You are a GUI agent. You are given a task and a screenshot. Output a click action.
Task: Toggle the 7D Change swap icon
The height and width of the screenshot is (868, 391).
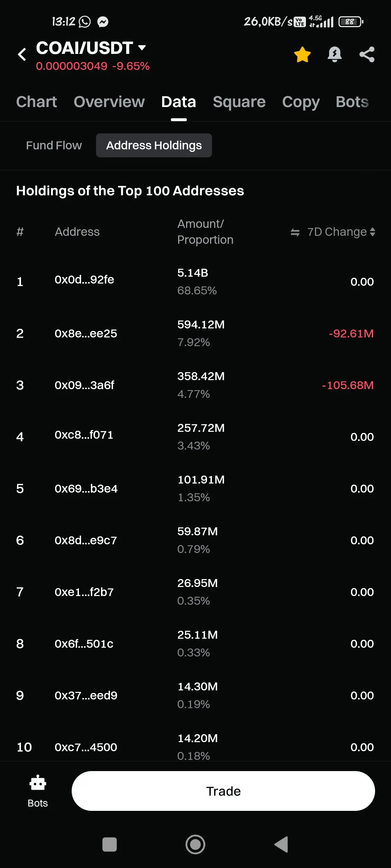pyautogui.click(x=295, y=232)
